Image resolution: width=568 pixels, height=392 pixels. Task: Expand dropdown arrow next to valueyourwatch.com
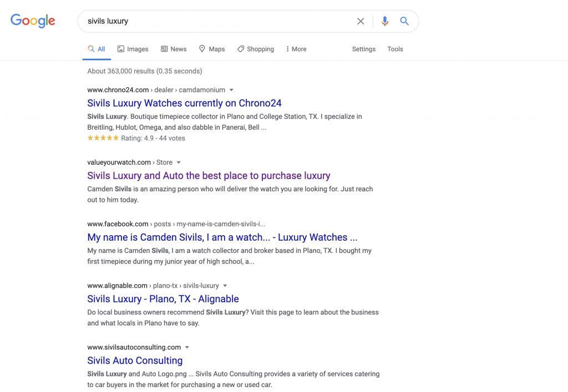coord(179,162)
